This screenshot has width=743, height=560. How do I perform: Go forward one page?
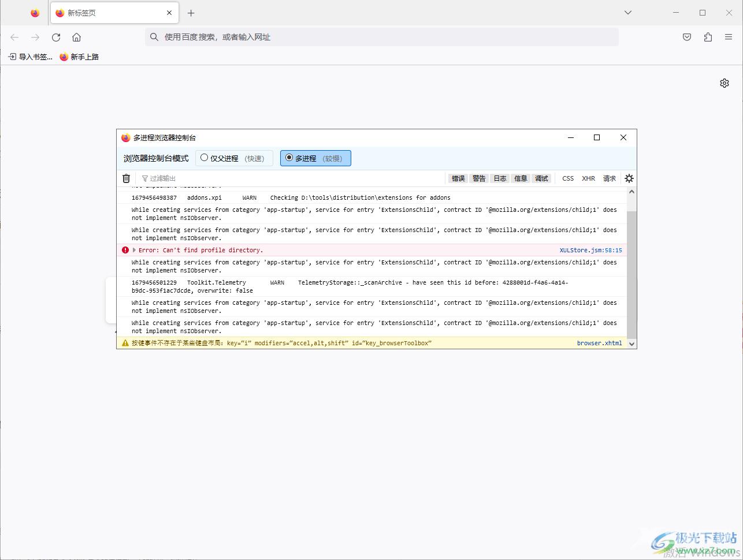coord(35,37)
